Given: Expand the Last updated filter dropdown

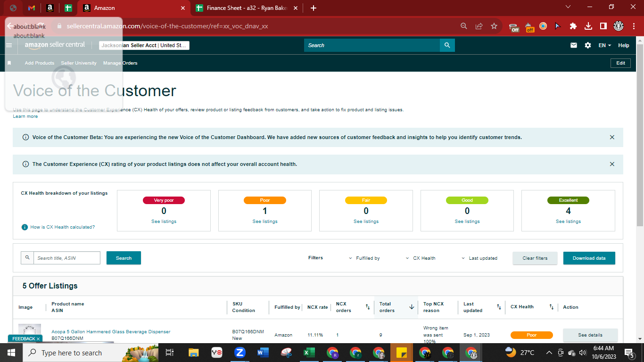Looking at the screenshot, I should pos(479,258).
